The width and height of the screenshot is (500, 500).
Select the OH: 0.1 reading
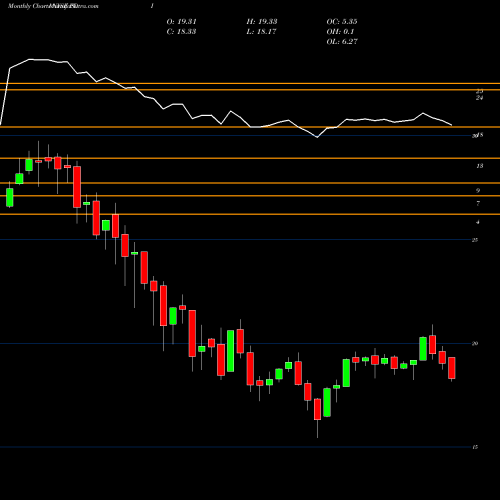(340, 32)
